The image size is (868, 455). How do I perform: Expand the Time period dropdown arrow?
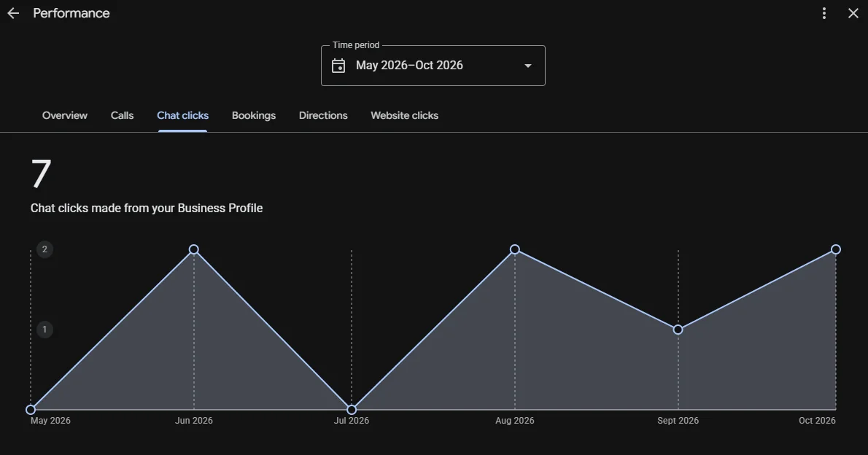[x=527, y=66]
